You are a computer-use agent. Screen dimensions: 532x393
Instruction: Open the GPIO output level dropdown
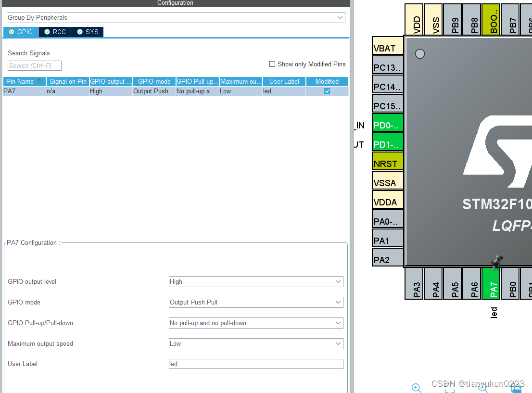pos(256,282)
